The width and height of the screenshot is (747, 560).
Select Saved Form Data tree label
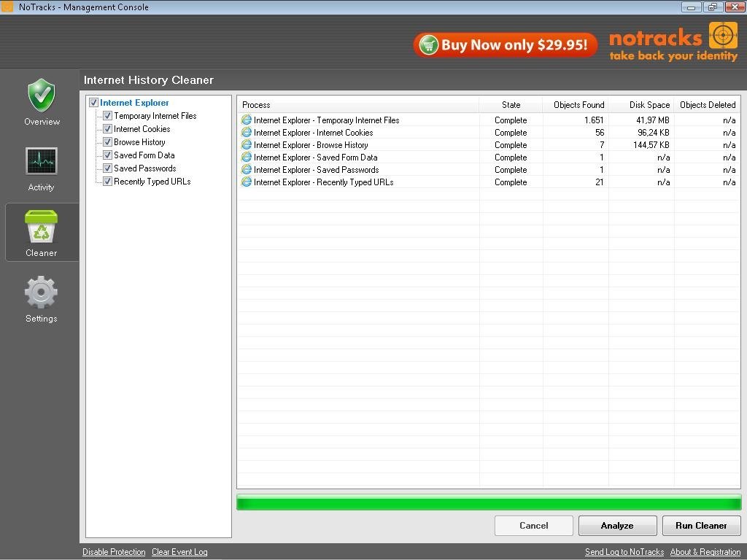click(144, 155)
